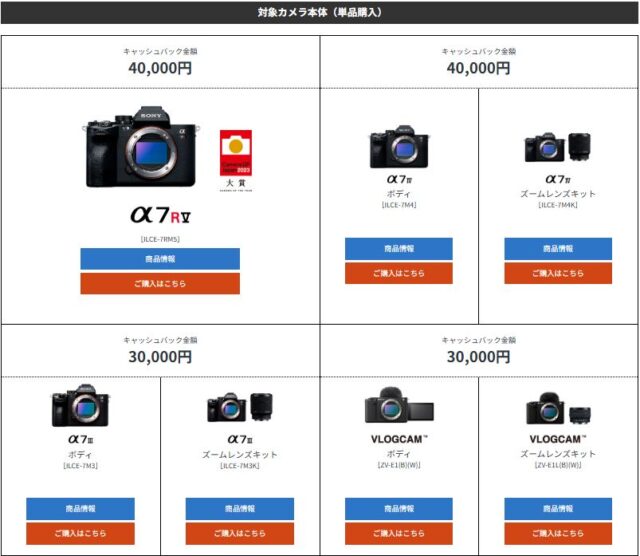Click purchase button for ILCE-7M3K kit

[x=240, y=533]
